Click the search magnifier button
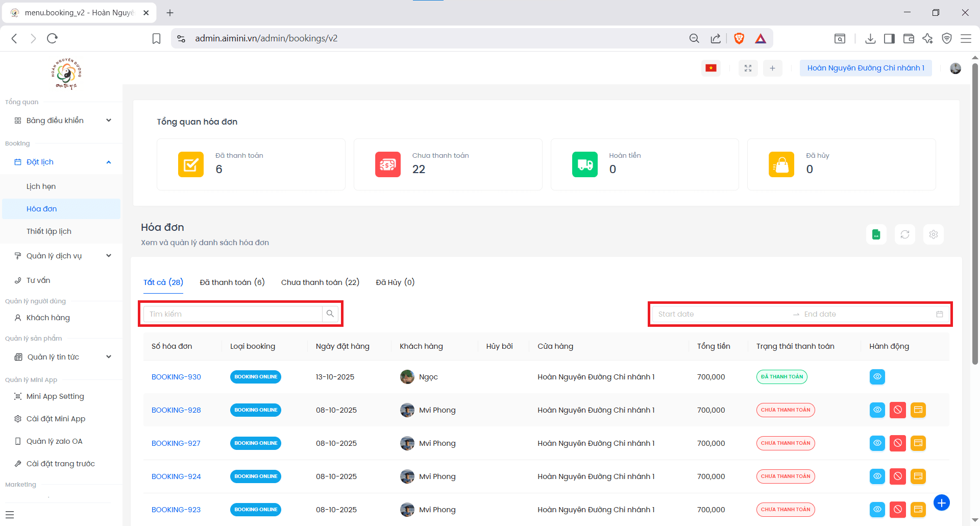 click(330, 314)
